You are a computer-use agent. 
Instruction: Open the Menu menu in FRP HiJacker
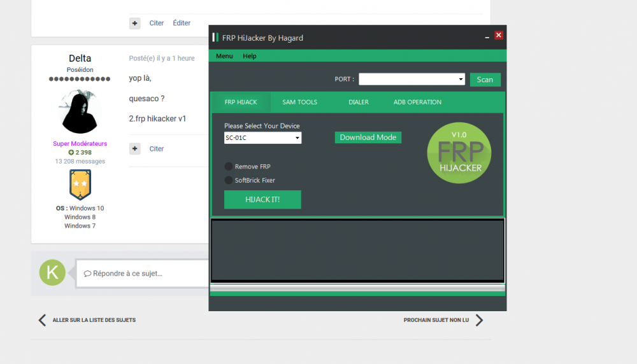(224, 56)
